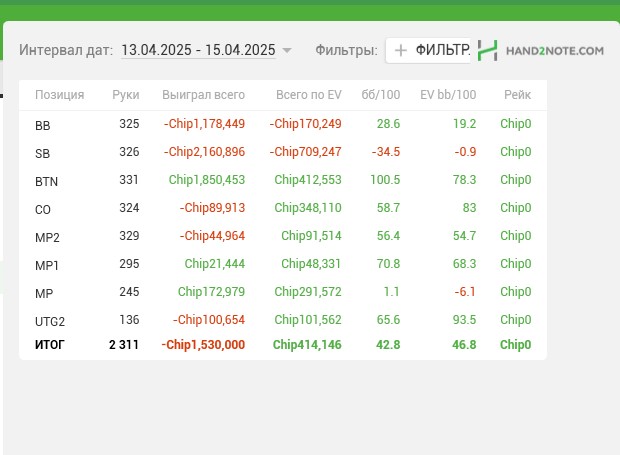Sort by Выиграл всего column header
The height and width of the screenshot is (455, 620).
(203, 95)
